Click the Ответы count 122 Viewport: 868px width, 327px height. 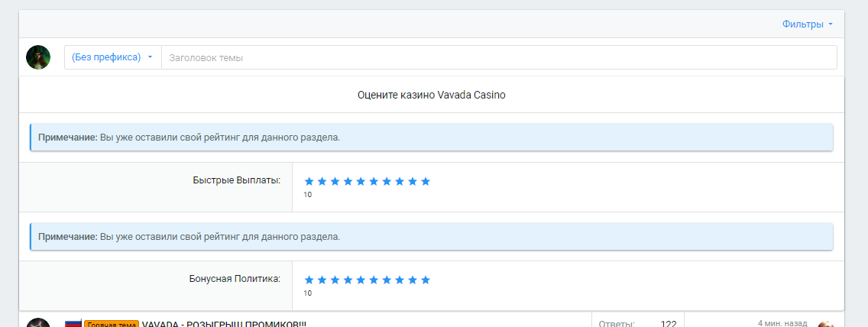(x=668, y=324)
